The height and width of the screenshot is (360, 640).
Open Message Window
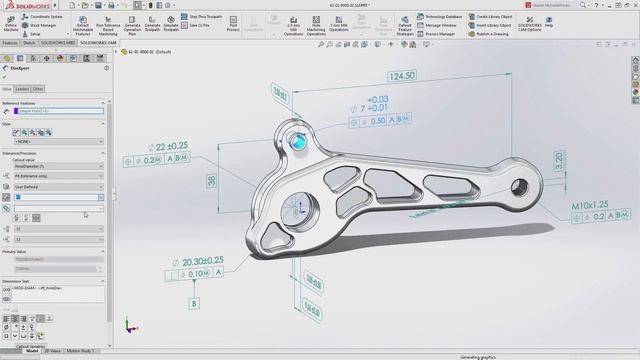[x=436, y=25]
